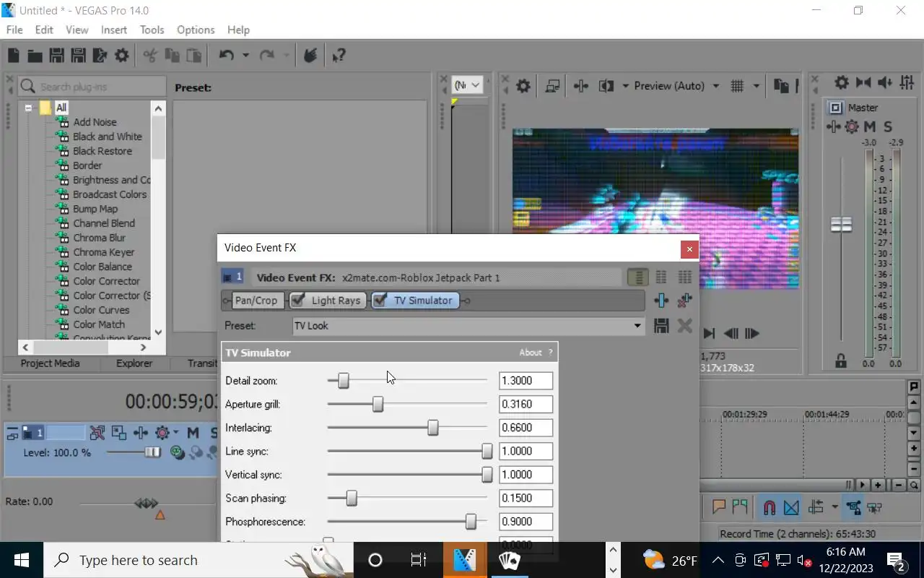924x578 pixels.
Task: Click the preview overlays grid icon
Action: coord(737,86)
